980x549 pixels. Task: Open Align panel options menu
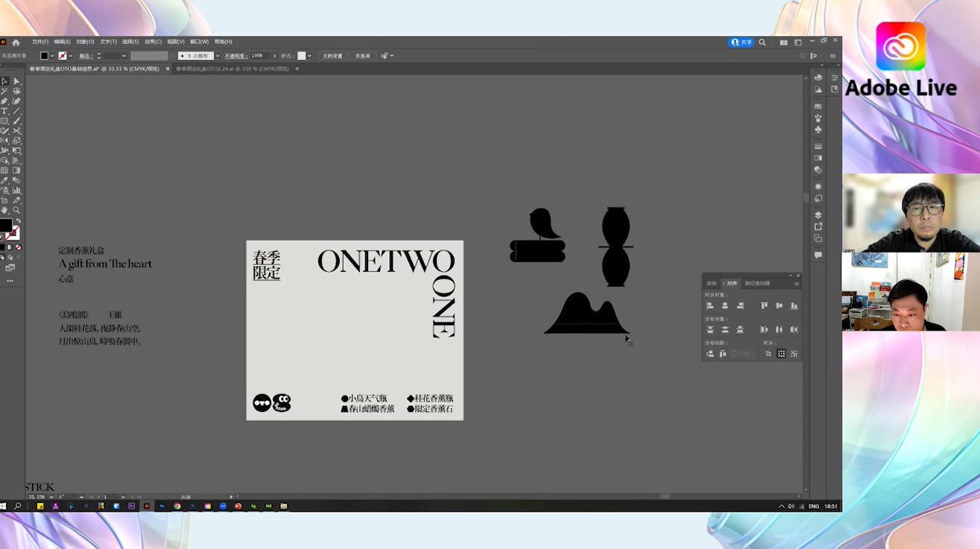pyautogui.click(x=797, y=283)
